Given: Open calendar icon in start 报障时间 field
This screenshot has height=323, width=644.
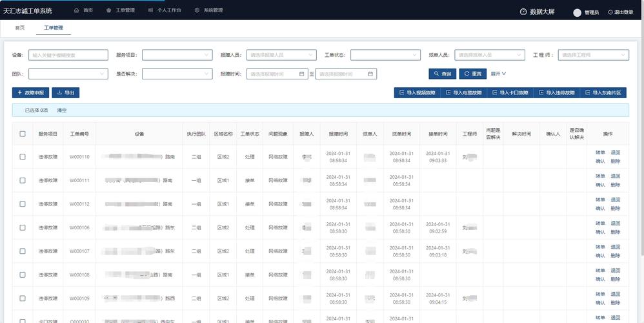Looking at the screenshot, I should (302, 74).
